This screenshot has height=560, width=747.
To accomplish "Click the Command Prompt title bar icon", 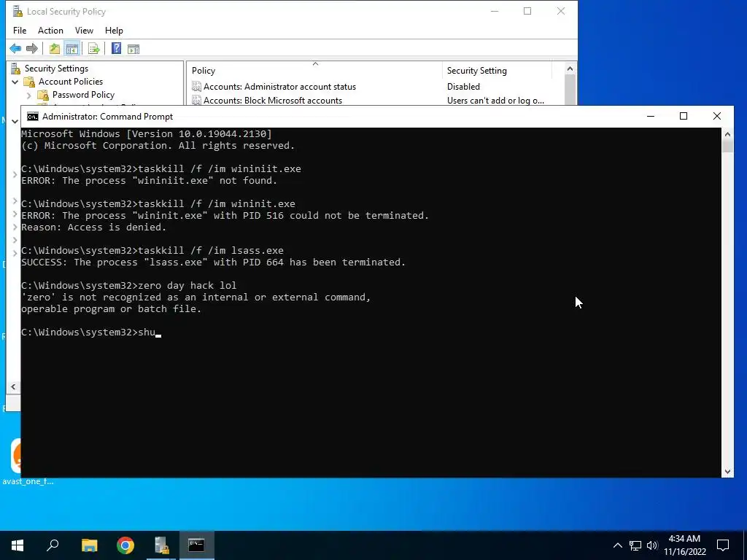I will pos(32,117).
